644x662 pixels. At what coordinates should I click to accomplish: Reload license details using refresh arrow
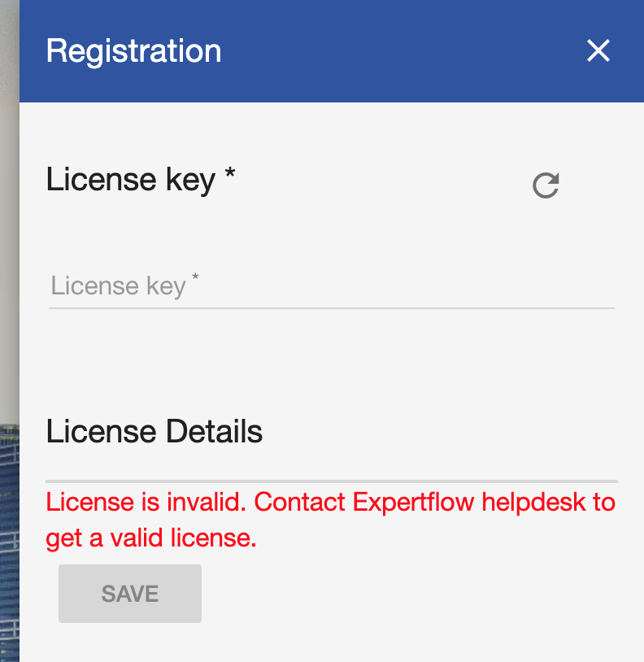coord(545,185)
